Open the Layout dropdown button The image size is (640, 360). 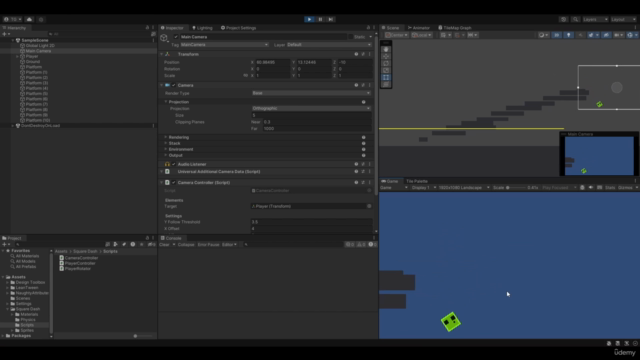(x=623, y=19)
